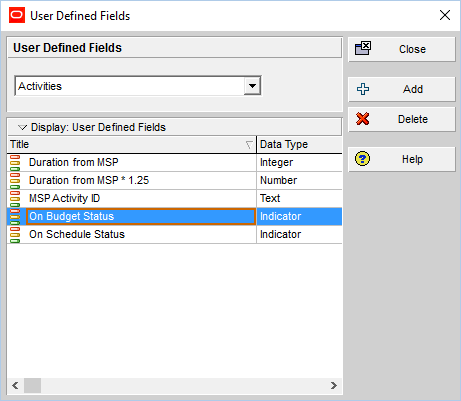Click the window icon on Close button
The image size is (461, 401).
pos(363,48)
